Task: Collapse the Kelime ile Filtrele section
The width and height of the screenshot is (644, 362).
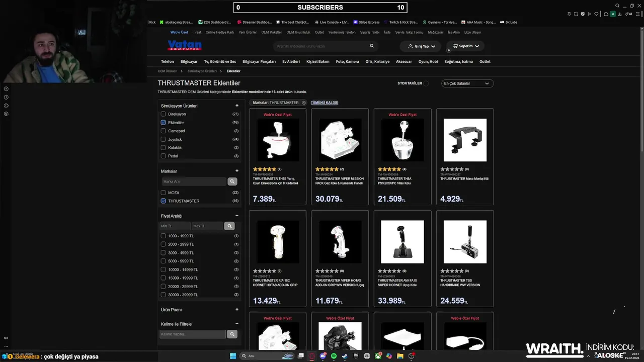Action: tap(237, 324)
